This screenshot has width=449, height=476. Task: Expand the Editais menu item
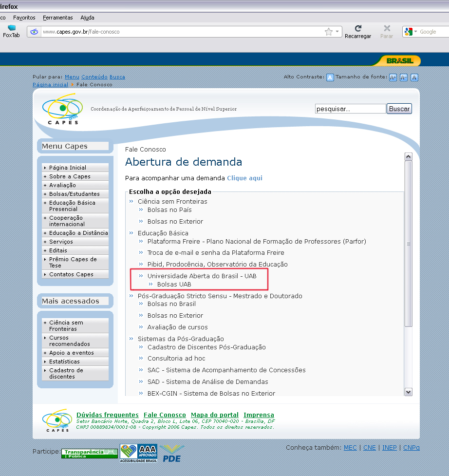click(x=75, y=250)
